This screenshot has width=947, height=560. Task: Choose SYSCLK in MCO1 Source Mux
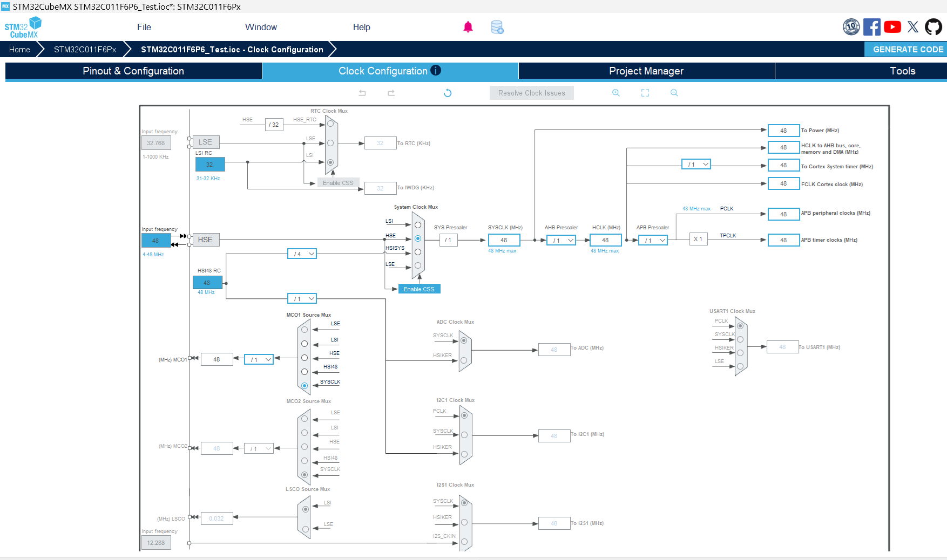305,386
